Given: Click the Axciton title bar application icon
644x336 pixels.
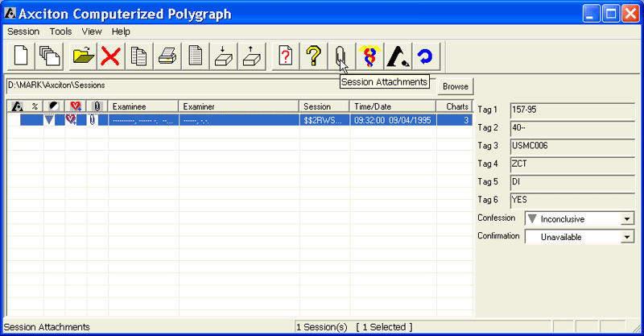Looking at the screenshot, I should [10, 14].
